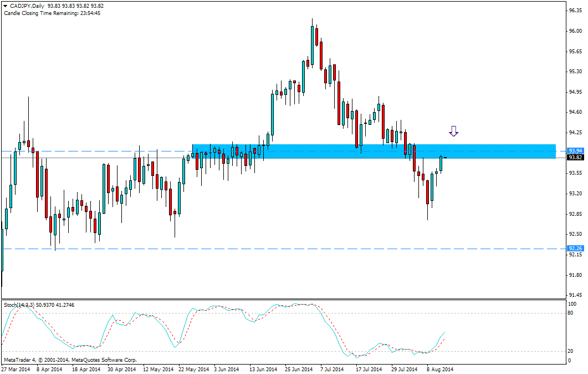The height and width of the screenshot is (374, 588).
Task: Click the 20 level on Stochastic scale
Action: click(x=571, y=351)
